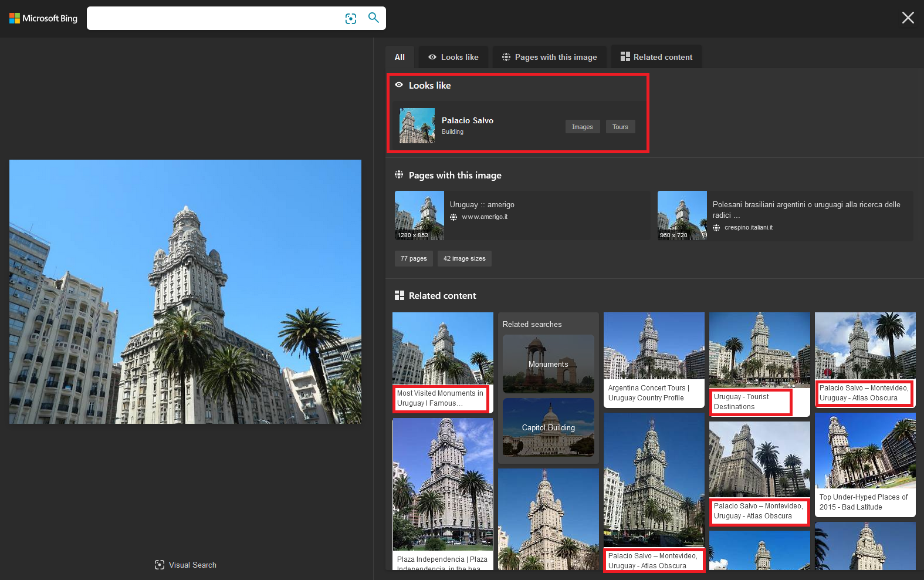The height and width of the screenshot is (580, 924).
Task: Click the globe icon beside crespino.italiani.it
Action: tap(716, 228)
